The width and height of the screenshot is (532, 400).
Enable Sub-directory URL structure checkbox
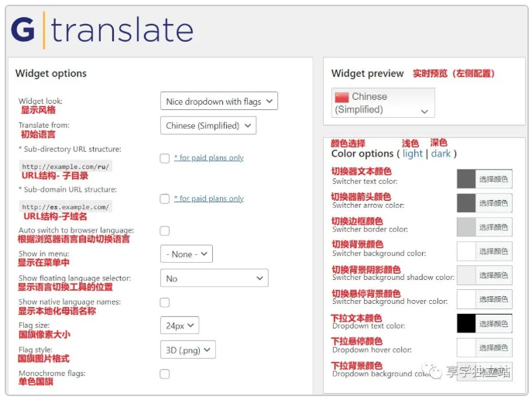[x=164, y=158]
